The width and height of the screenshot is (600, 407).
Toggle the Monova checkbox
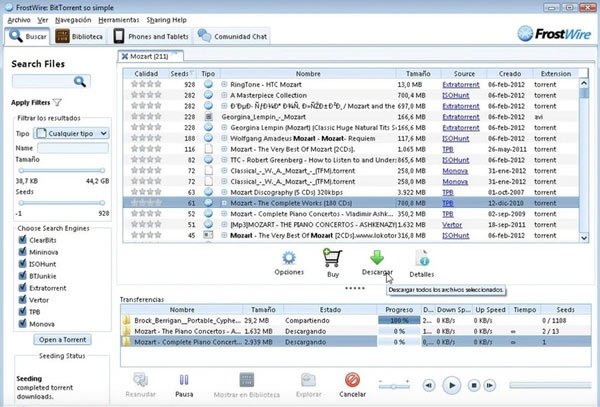pos(22,324)
